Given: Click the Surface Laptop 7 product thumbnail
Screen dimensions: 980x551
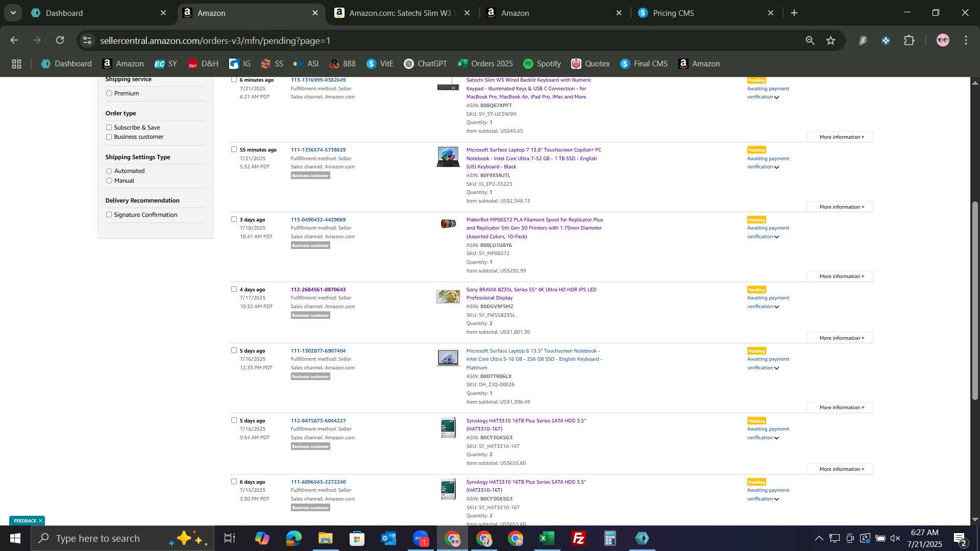Looking at the screenshot, I should click(x=448, y=157).
